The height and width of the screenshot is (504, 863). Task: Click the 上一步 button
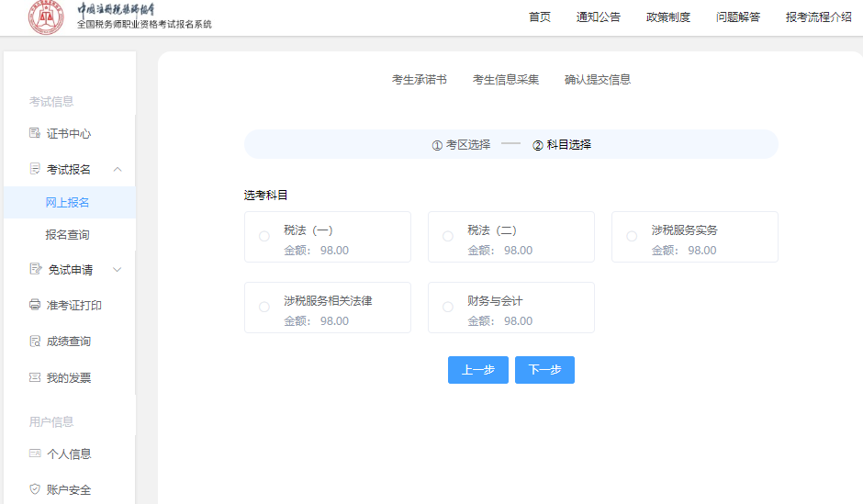point(477,370)
